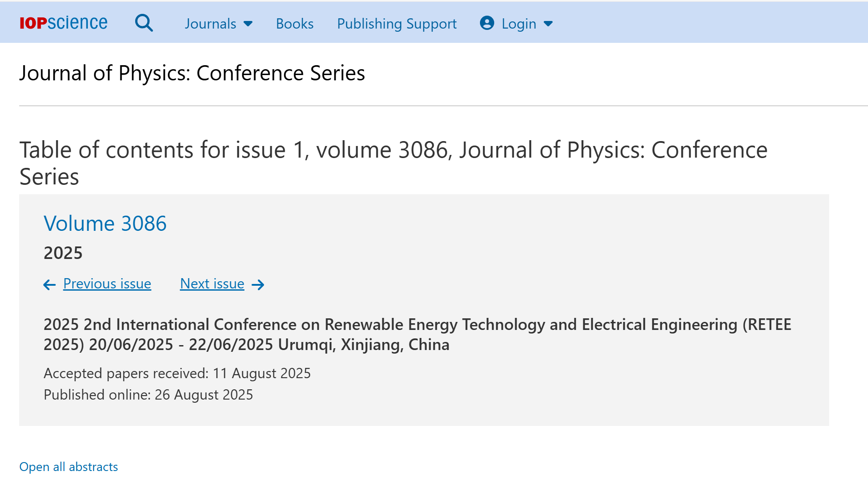Click the left arrow before Previous issue
Screen dimensions: 868x492
tap(50, 284)
